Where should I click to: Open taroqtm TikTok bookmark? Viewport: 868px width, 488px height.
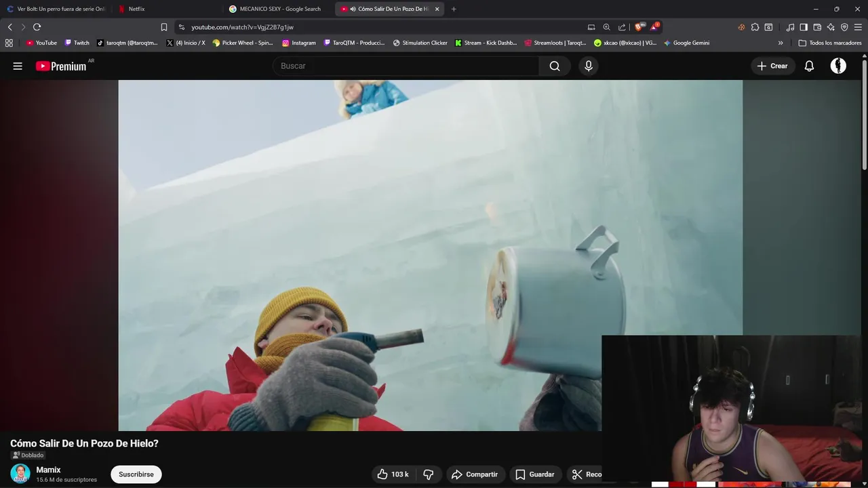[x=127, y=43]
